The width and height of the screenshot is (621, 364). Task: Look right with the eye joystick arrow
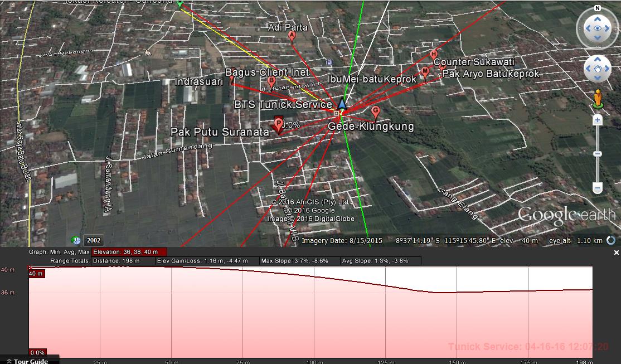607,28
